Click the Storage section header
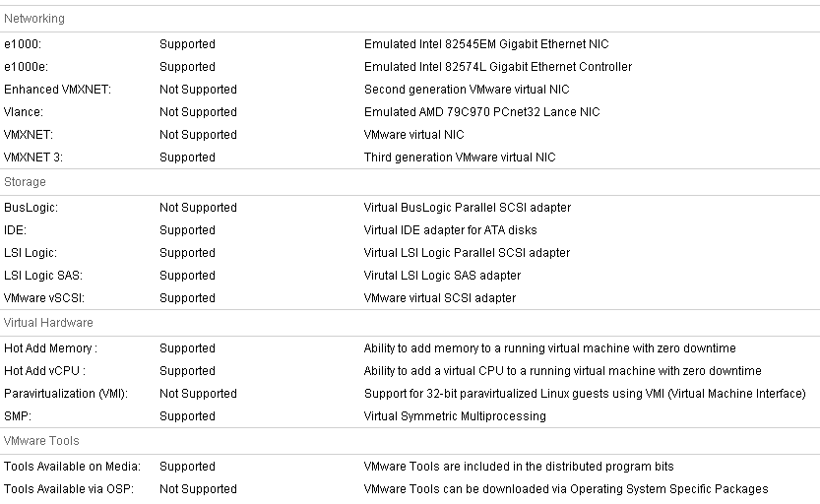The width and height of the screenshot is (820, 504). click(26, 182)
